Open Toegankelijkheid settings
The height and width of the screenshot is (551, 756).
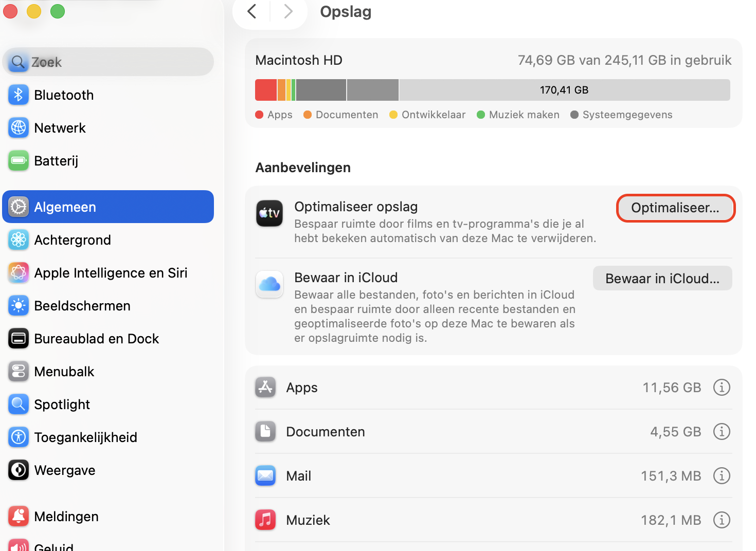pyautogui.click(x=85, y=437)
